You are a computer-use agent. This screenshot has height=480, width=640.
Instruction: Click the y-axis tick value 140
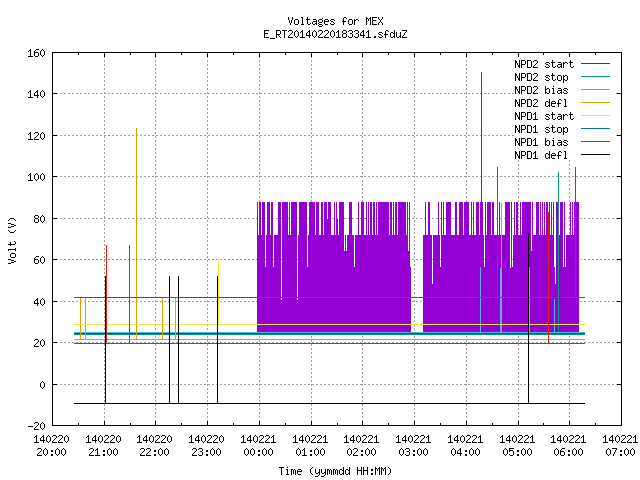[x=36, y=94]
